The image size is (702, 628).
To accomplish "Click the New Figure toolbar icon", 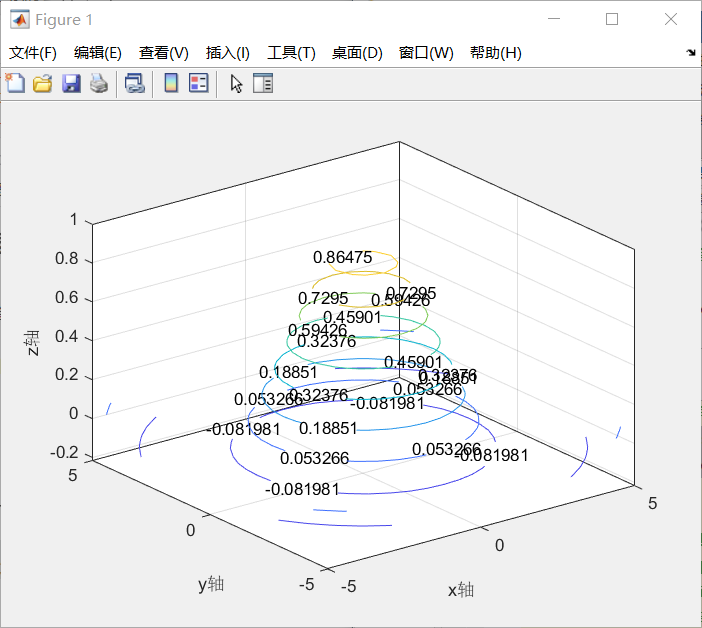I will tap(15, 83).
